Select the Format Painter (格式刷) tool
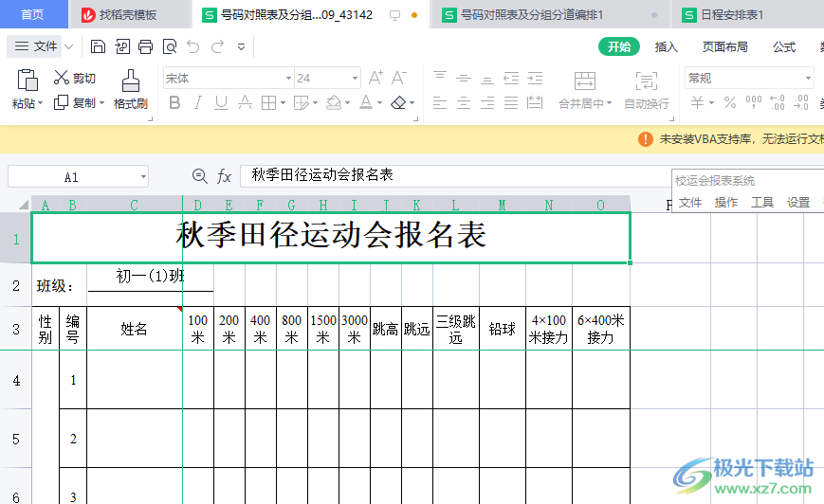The height and width of the screenshot is (504, 824). click(130, 89)
